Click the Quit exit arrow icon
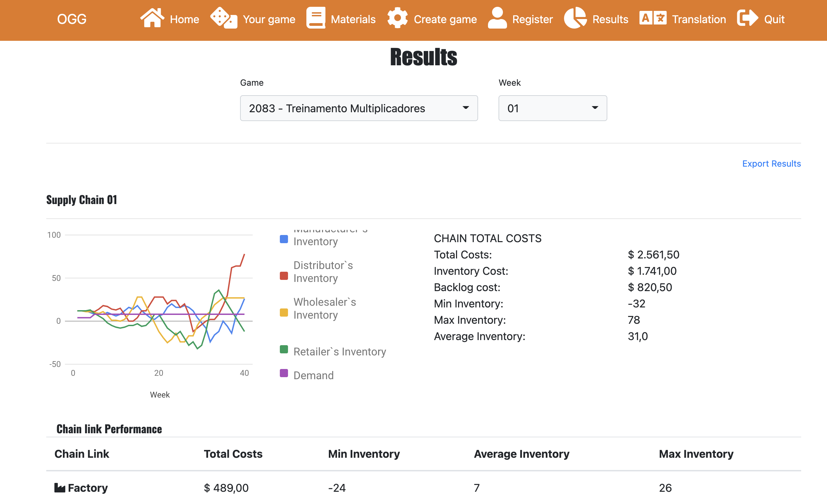Screen dimensions: 827x504 coord(747,18)
